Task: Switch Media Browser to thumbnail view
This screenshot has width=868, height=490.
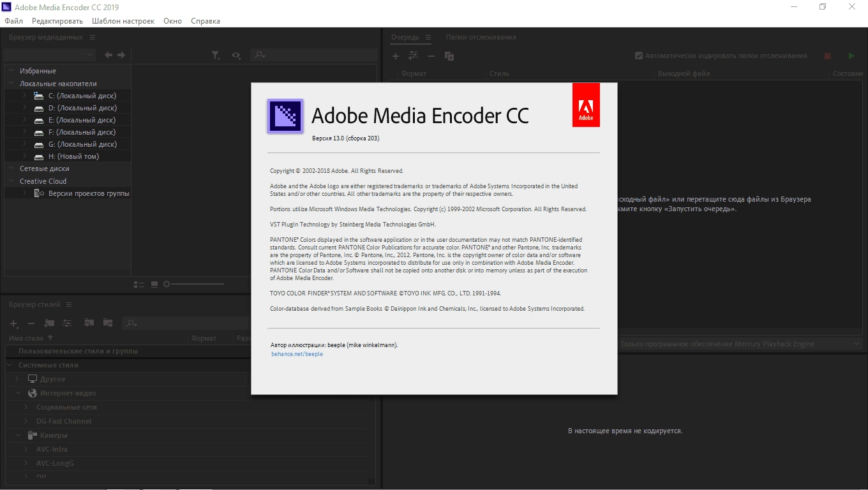Action: [154, 284]
